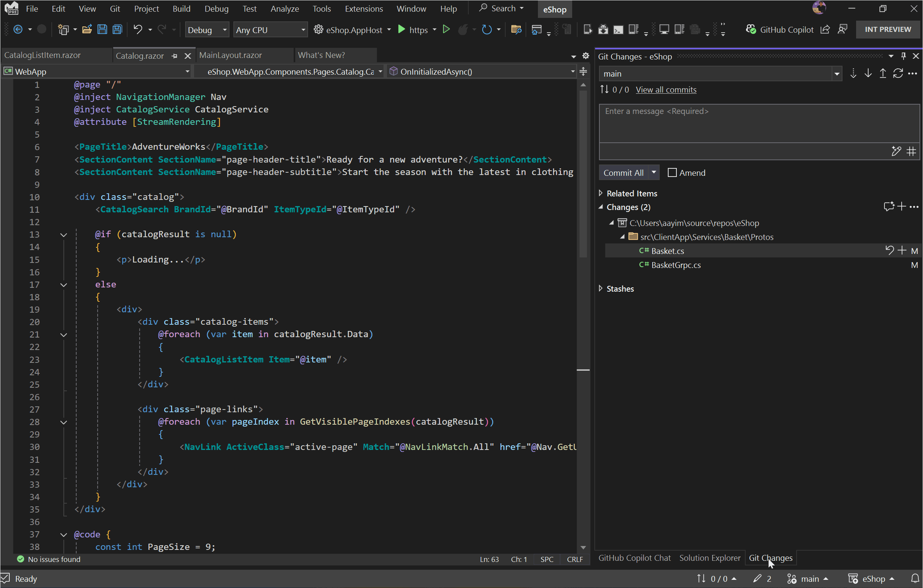The height and width of the screenshot is (588, 923).
Task: Click the Fetch icon in Git Changes
Action: pos(853,73)
